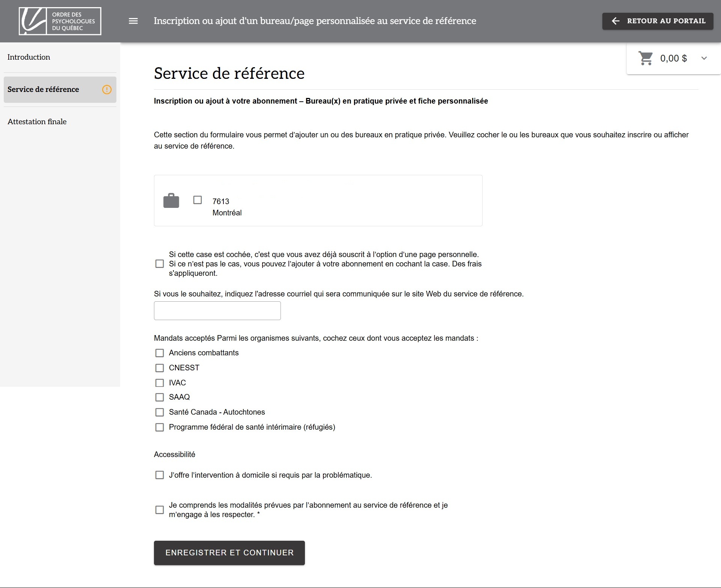The width and height of the screenshot is (721, 588).
Task: Click the Ordre des psychologues logo
Action: coord(60,21)
